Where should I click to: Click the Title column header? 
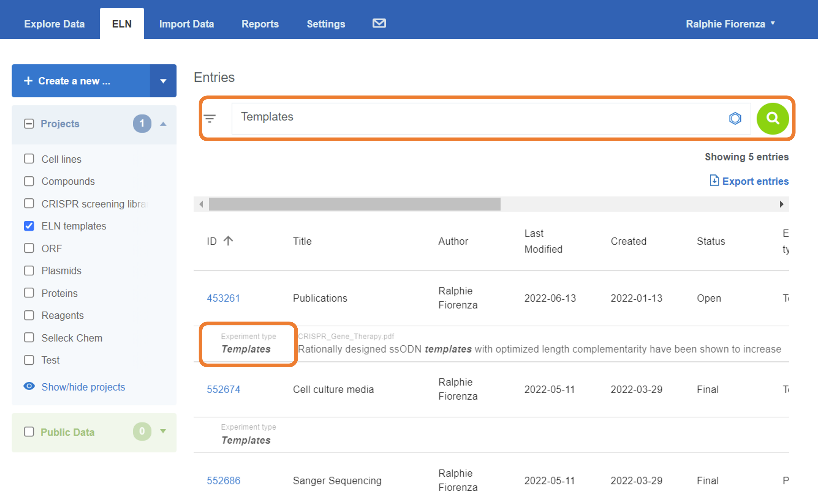click(x=302, y=241)
